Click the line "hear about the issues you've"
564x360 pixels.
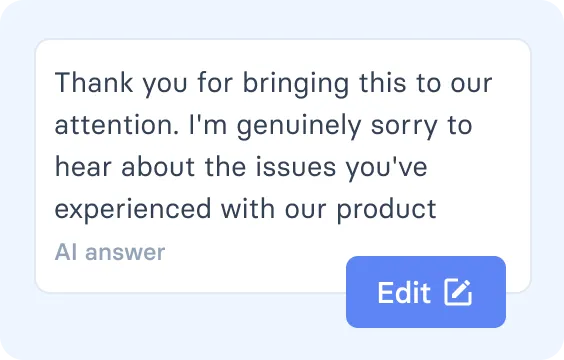pos(241,168)
